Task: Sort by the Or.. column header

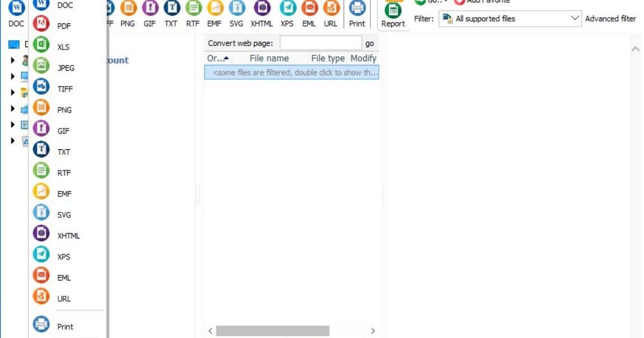Action: pos(218,58)
